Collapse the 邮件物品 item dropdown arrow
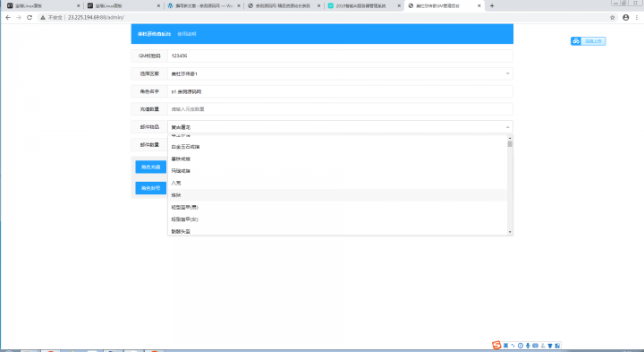This screenshot has width=644, height=352. click(x=508, y=127)
